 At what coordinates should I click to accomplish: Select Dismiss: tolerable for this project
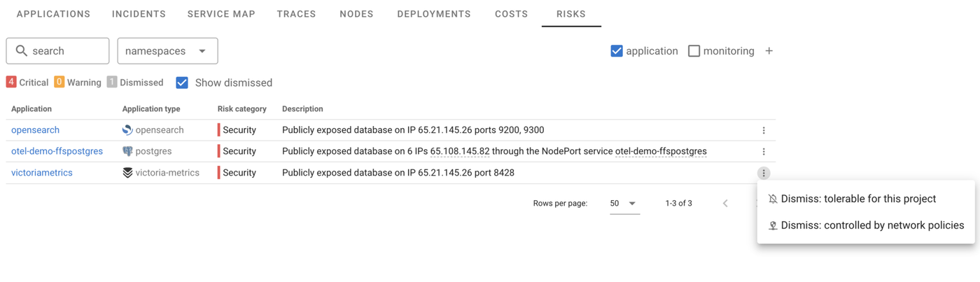[858, 199]
